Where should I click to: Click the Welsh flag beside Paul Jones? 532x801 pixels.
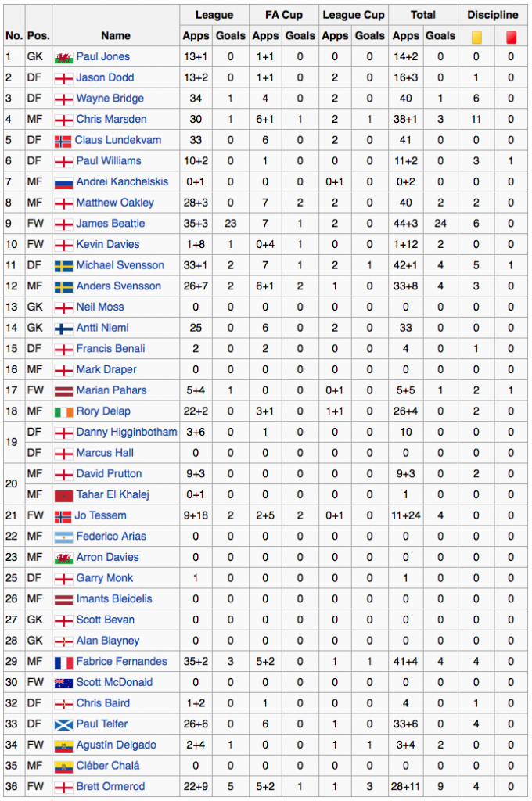coord(63,57)
